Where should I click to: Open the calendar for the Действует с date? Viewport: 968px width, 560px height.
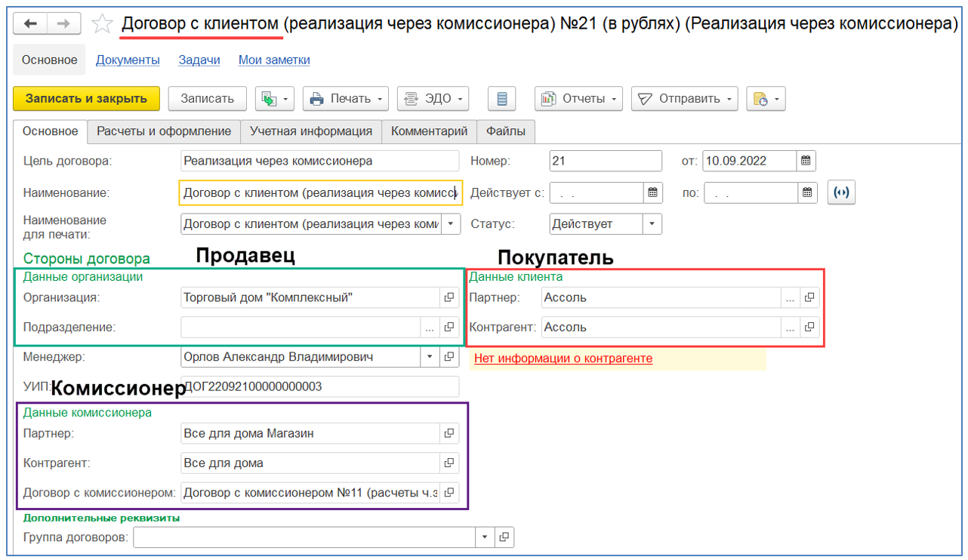pyautogui.click(x=653, y=192)
